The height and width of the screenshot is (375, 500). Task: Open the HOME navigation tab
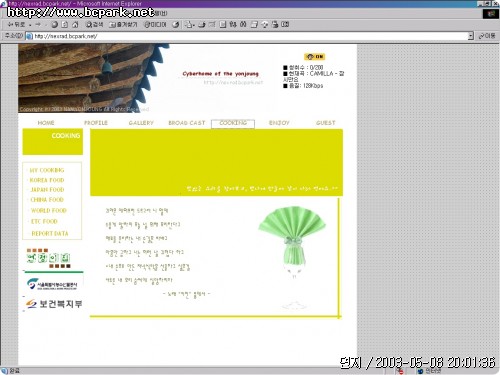(46, 123)
